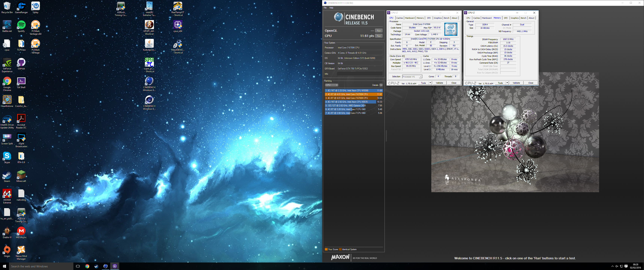644x270 pixels.
Task: Select ranking row with score 11.61
Action: 353,94
